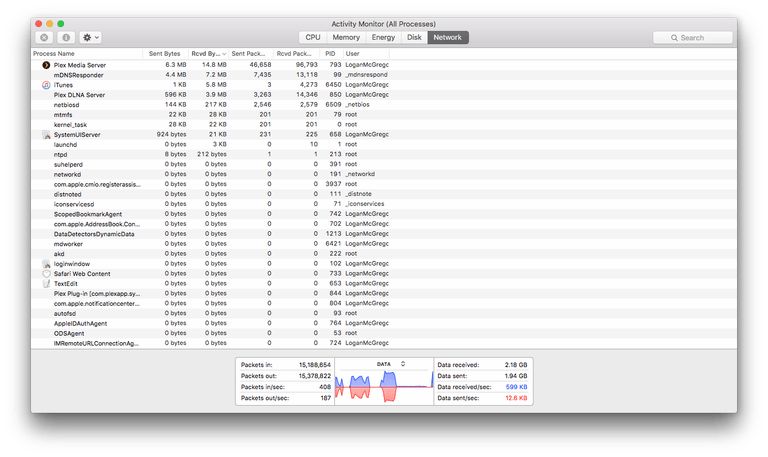The image size is (768, 457).
Task: Click the Data sent/sec 12.6 KB value
Action: [x=516, y=398]
